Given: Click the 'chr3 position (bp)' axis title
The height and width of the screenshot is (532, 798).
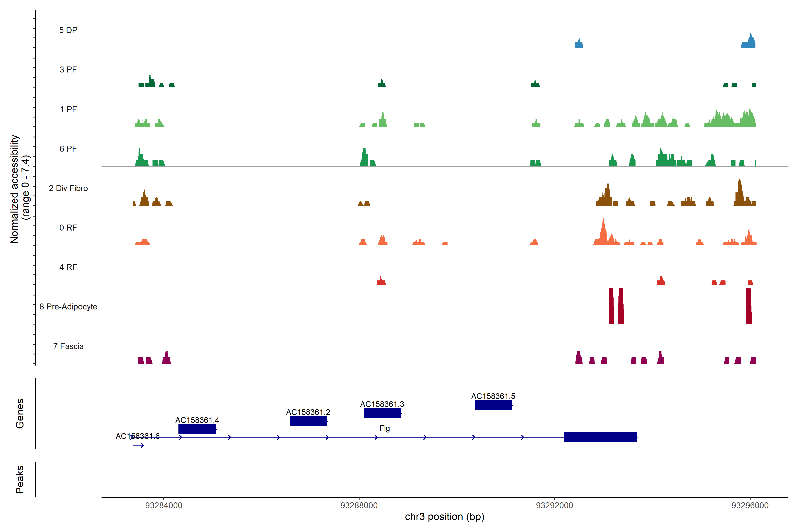Looking at the screenshot, I should (x=444, y=517).
